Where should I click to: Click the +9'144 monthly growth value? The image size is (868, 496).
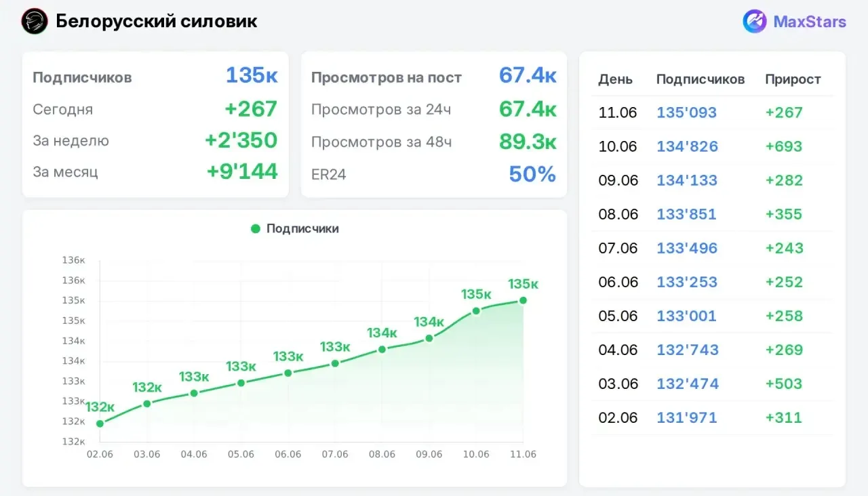pos(242,171)
